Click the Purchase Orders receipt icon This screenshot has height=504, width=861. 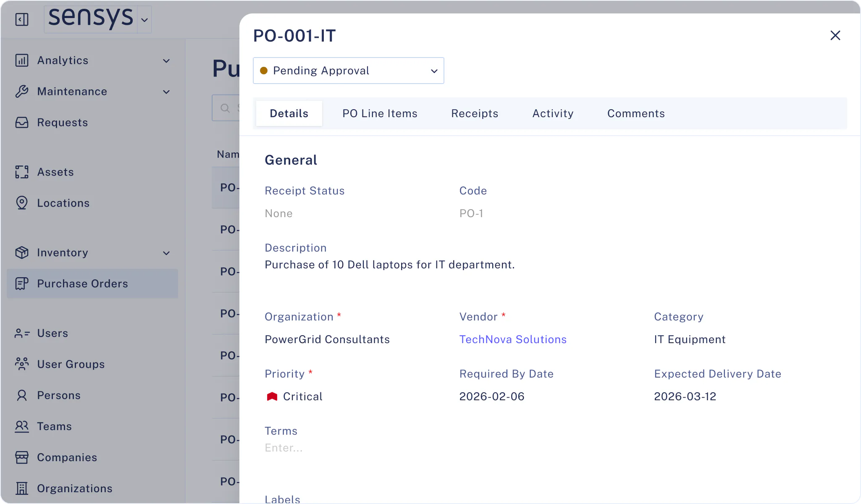22,284
